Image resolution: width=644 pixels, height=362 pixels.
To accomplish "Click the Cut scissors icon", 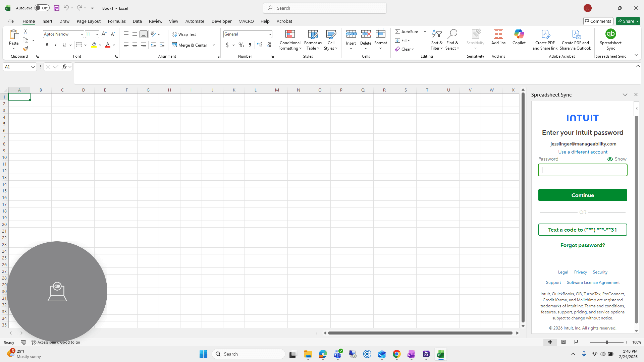I will pyautogui.click(x=25, y=32).
